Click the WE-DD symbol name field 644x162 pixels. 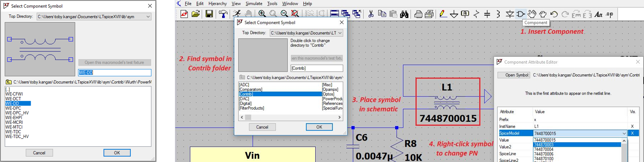115,73
